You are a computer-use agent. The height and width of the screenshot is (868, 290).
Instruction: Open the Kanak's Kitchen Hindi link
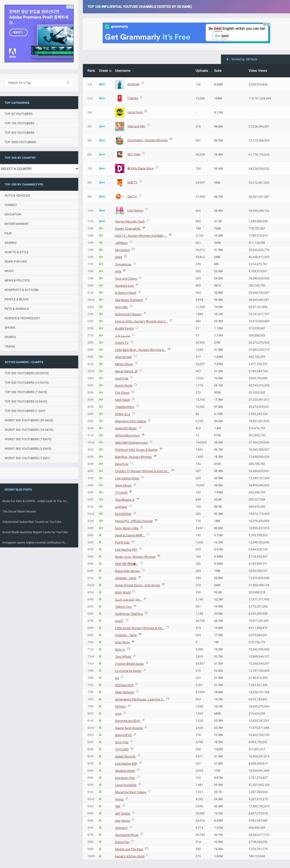(x=130, y=856)
